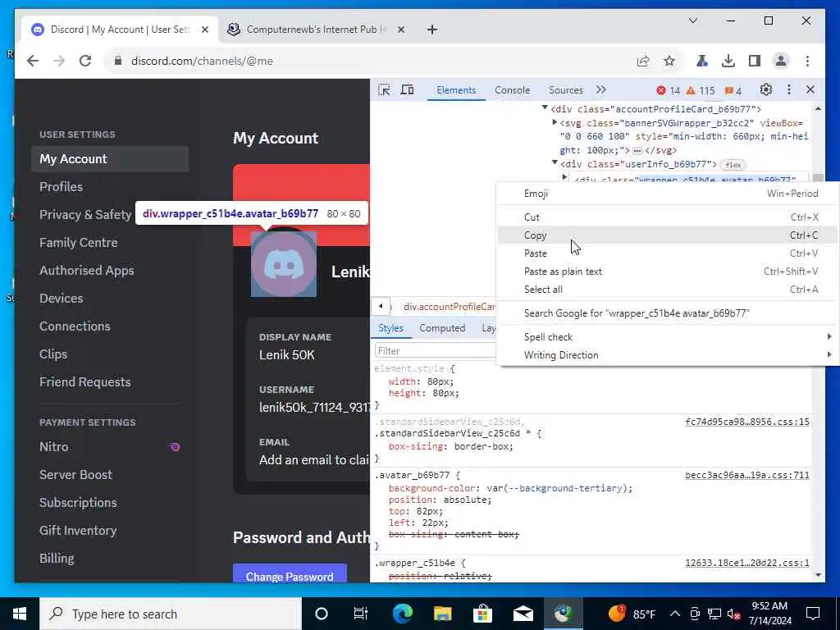Screen dimensions: 840x630
Task: Open the Nitro payment settings
Action: [110, 447]
